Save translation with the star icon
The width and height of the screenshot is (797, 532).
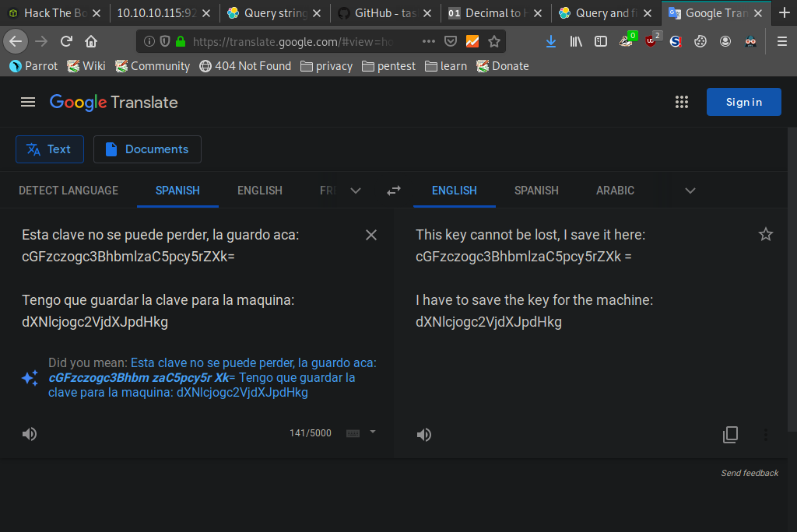(x=766, y=234)
